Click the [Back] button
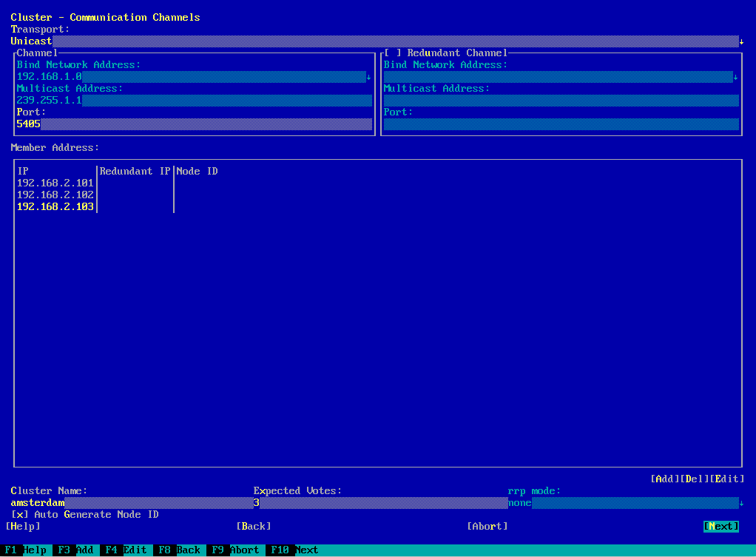The image size is (756, 557). coord(254,527)
